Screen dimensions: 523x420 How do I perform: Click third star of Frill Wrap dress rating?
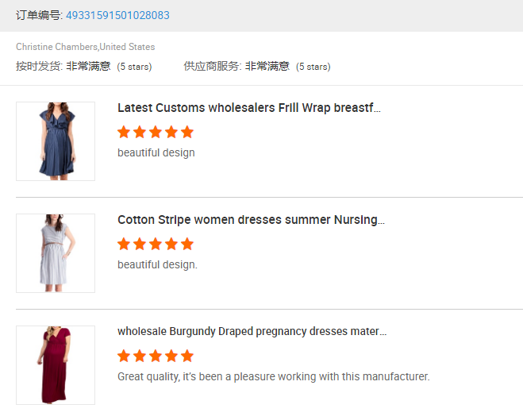coord(156,132)
